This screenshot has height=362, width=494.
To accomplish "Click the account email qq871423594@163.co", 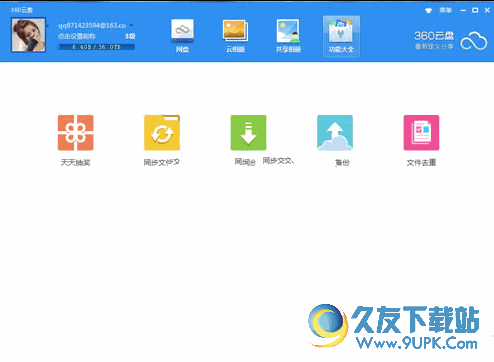I will (92, 25).
